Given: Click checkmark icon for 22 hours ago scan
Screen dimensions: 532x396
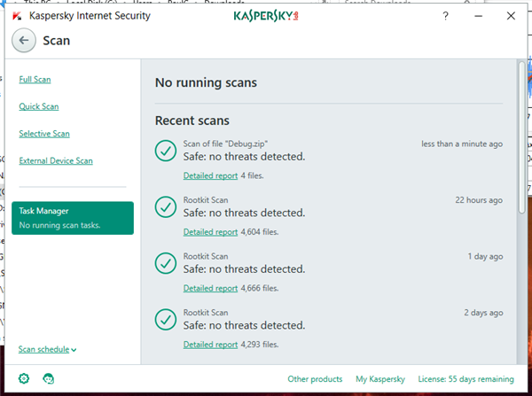Looking at the screenshot, I should coord(166,206).
